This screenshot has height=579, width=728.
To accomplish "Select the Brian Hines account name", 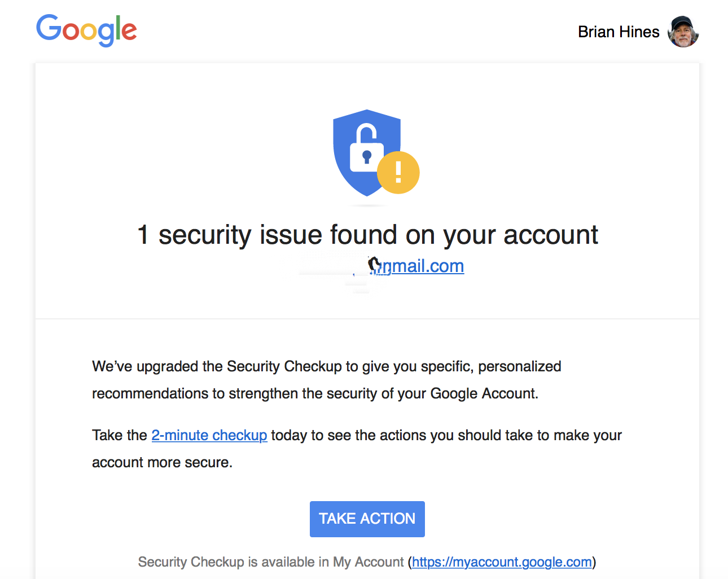I will 619,32.
